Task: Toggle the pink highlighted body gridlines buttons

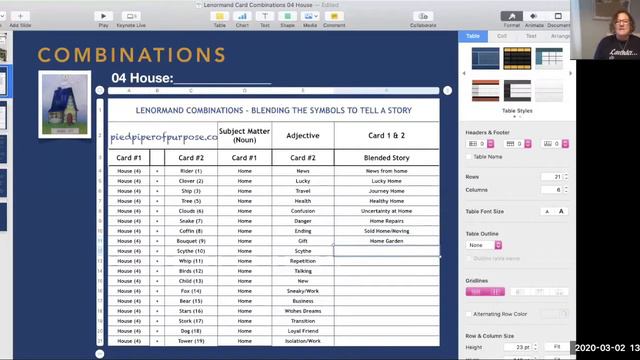Action: coord(485,291)
